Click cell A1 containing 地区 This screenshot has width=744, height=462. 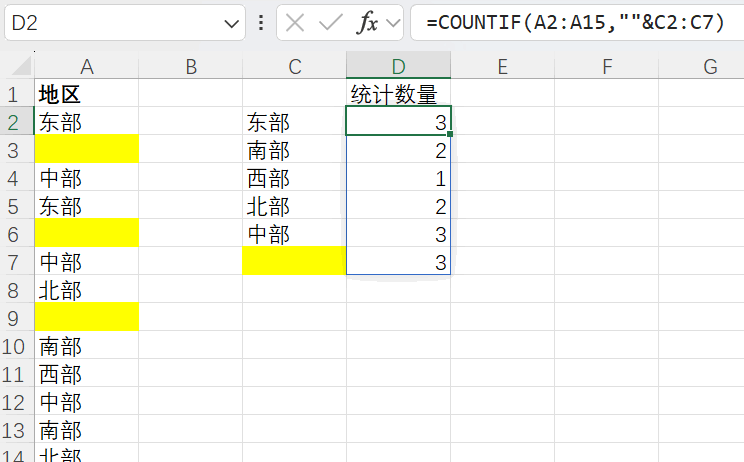(x=86, y=95)
